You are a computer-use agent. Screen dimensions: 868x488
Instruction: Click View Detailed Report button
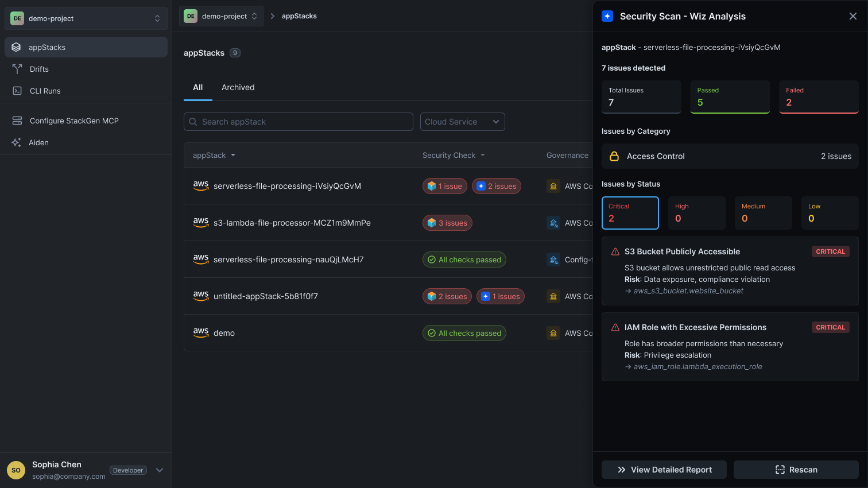[x=664, y=470]
